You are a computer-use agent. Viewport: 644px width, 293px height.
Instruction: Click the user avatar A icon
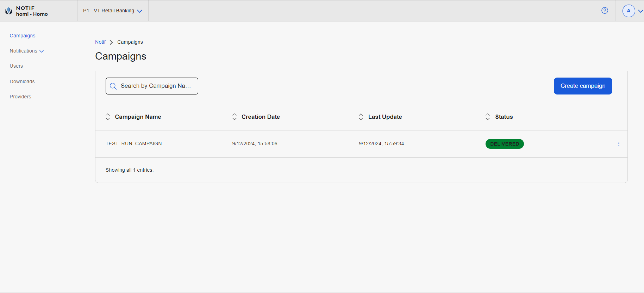pyautogui.click(x=629, y=11)
